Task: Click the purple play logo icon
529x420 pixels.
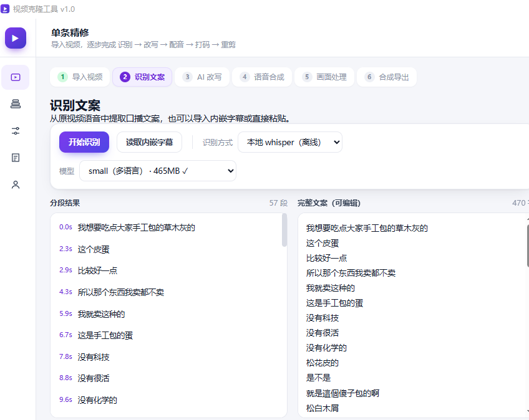Action: pos(16,38)
